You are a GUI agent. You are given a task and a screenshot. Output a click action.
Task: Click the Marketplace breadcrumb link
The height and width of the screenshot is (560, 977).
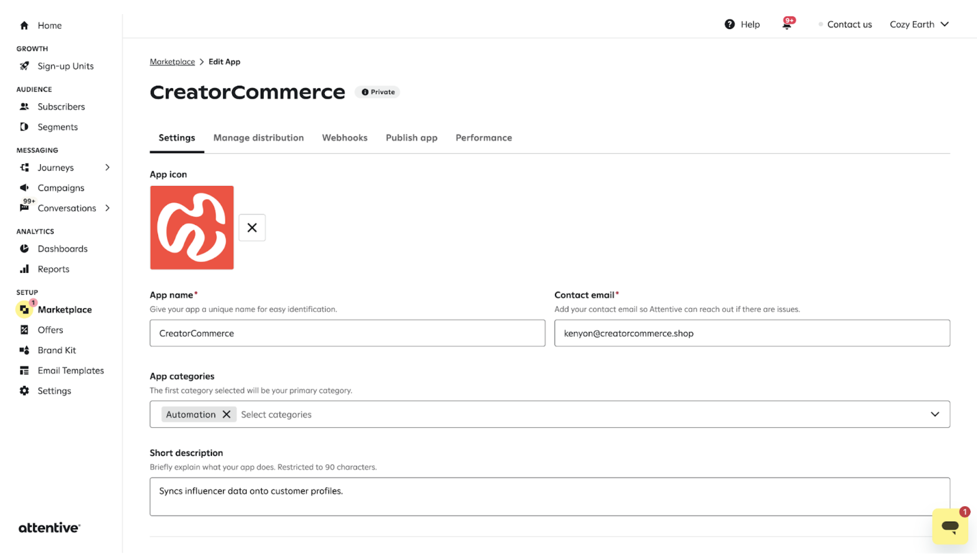pyautogui.click(x=172, y=62)
